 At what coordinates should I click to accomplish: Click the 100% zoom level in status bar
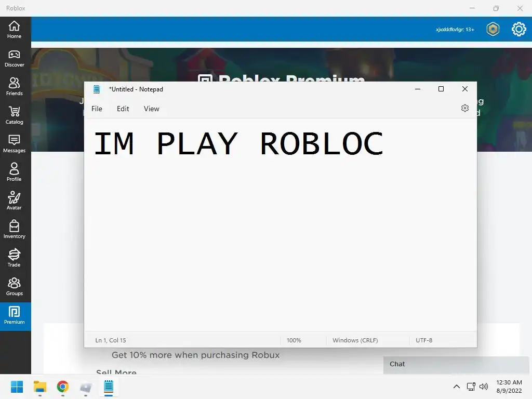click(x=294, y=340)
